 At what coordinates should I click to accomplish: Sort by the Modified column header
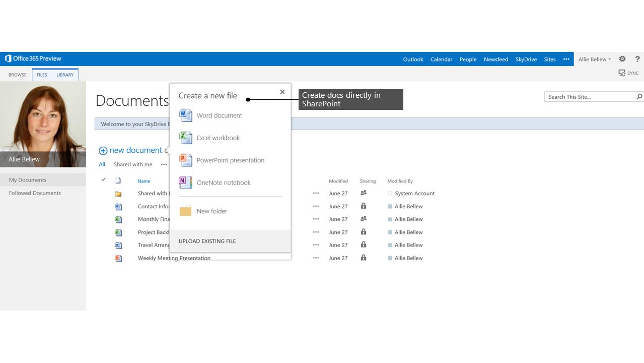coord(338,181)
